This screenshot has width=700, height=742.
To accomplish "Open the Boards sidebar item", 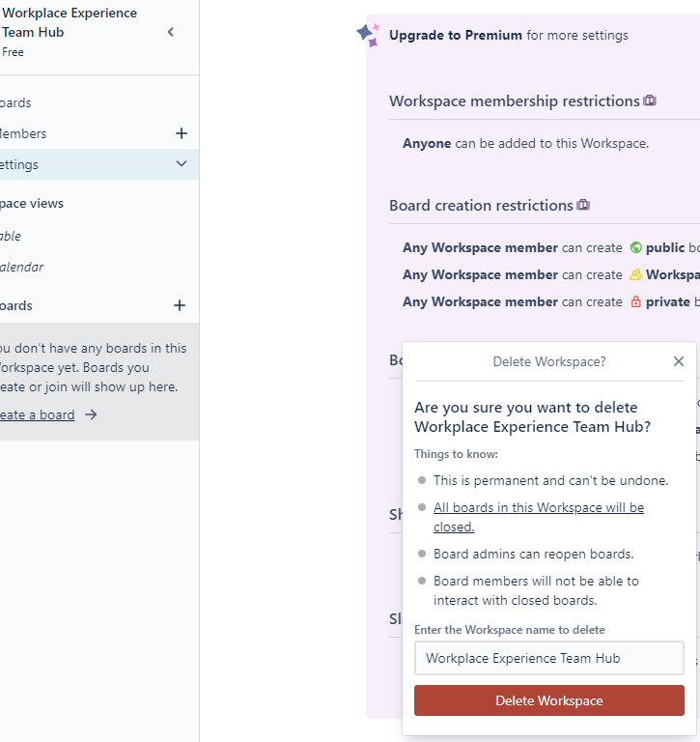I will click(99, 102).
